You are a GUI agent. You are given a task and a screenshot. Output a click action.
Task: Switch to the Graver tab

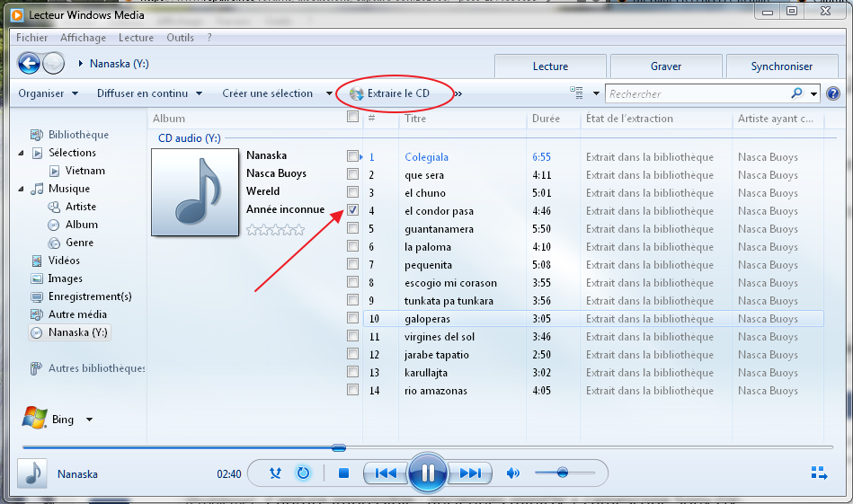tap(666, 66)
